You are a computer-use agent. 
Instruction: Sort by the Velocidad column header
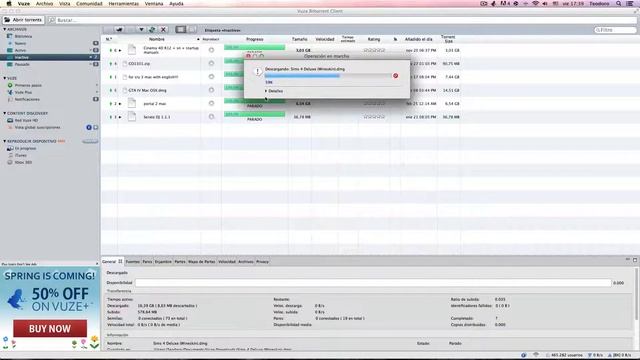tap(325, 39)
